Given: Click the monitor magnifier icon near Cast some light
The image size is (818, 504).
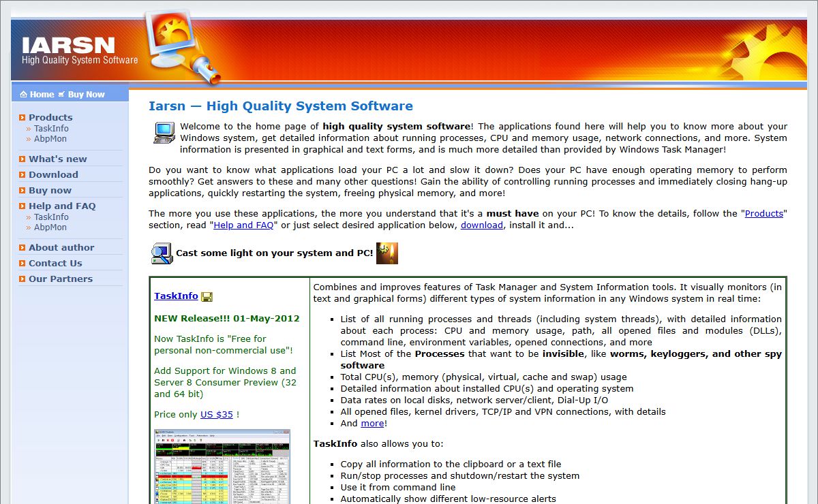Looking at the screenshot, I should 162,253.
